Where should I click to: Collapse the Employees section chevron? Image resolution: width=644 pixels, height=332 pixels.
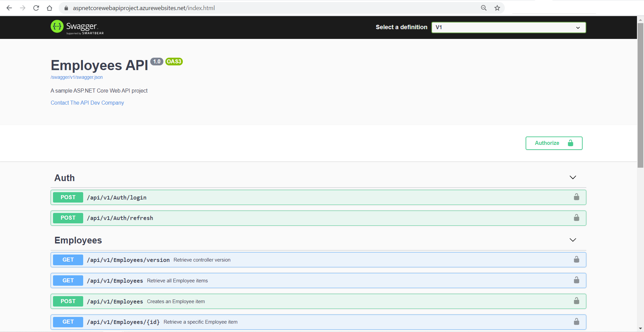(x=573, y=240)
